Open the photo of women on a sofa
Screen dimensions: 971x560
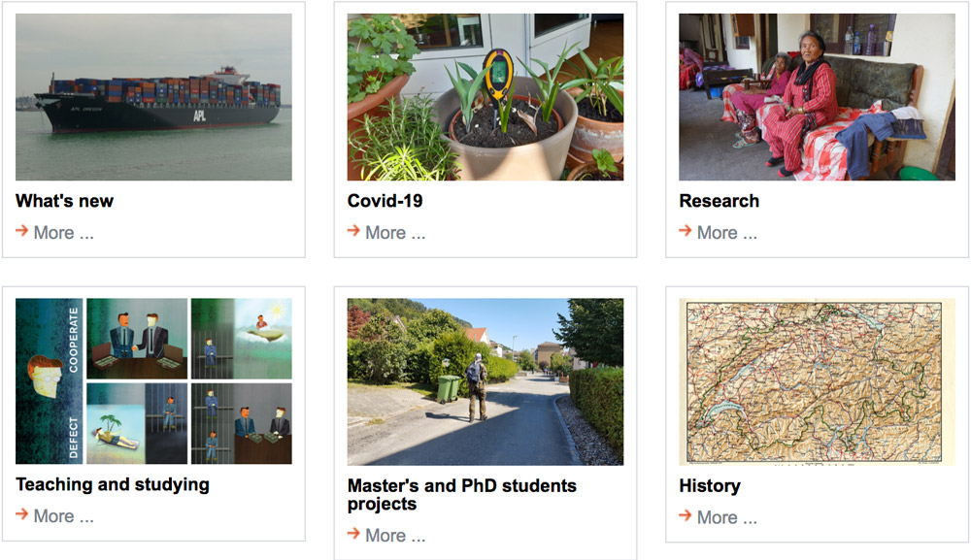tap(817, 97)
